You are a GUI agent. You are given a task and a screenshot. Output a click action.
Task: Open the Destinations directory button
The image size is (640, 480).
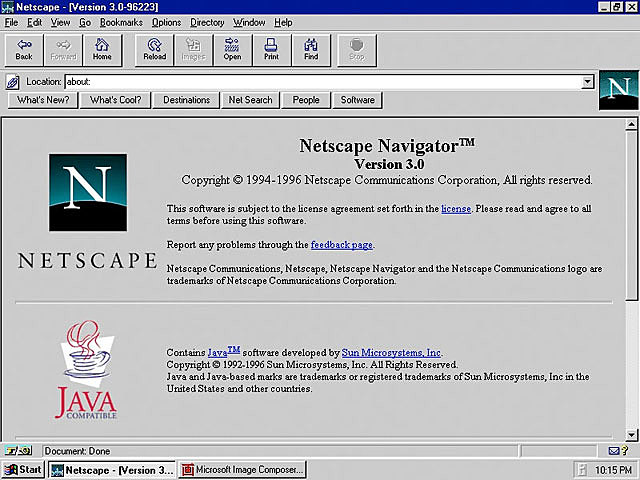(186, 100)
